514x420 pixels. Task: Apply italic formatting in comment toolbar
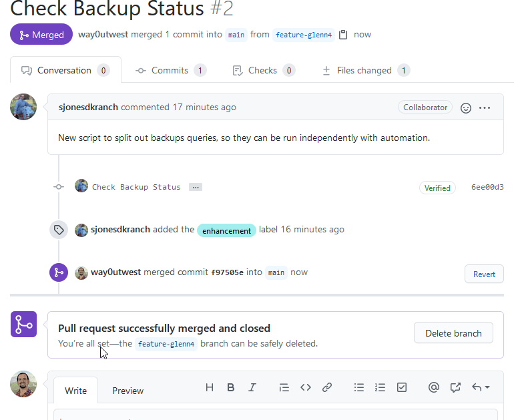pyautogui.click(x=252, y=387)
